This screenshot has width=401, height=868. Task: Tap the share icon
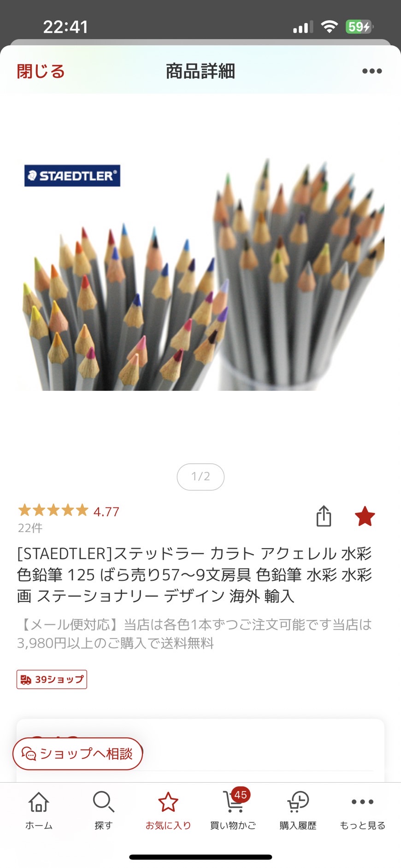click(324, 516)
